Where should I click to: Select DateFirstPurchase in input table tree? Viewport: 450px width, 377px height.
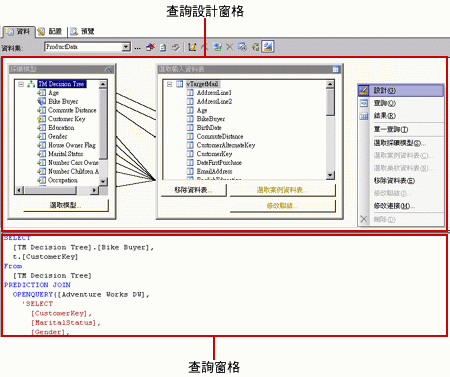tap(219, 163)
